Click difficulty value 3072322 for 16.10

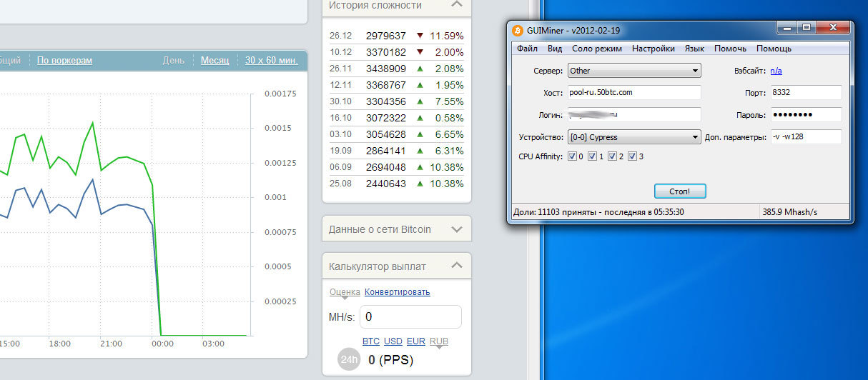click(x=386, y=118)
